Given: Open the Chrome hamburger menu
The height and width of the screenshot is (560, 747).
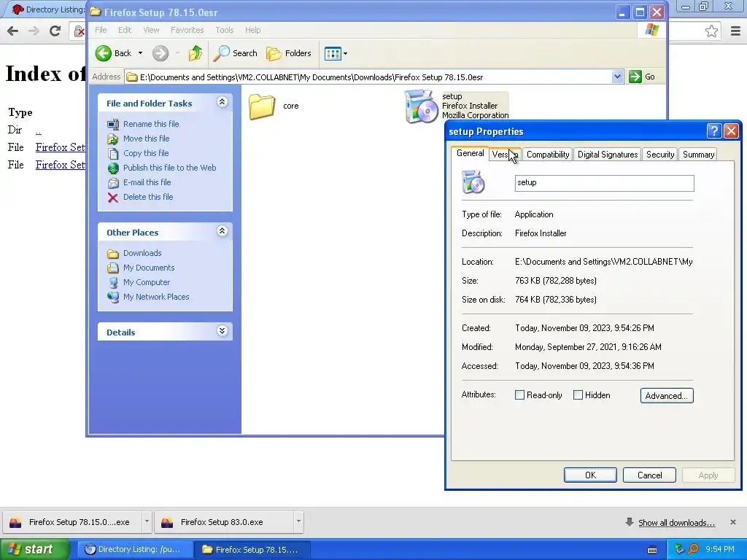Looking at the screenshot, I should click(x=735, y=31).
